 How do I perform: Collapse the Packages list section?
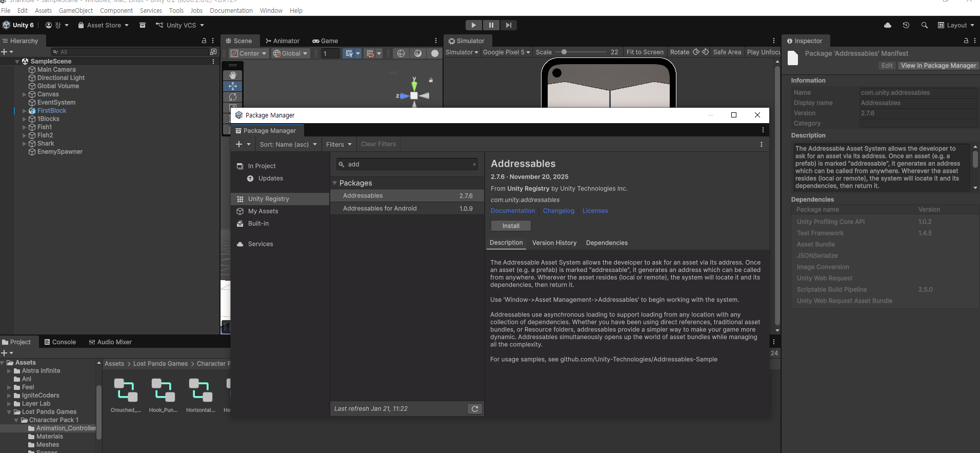click(x=335, y=183)
